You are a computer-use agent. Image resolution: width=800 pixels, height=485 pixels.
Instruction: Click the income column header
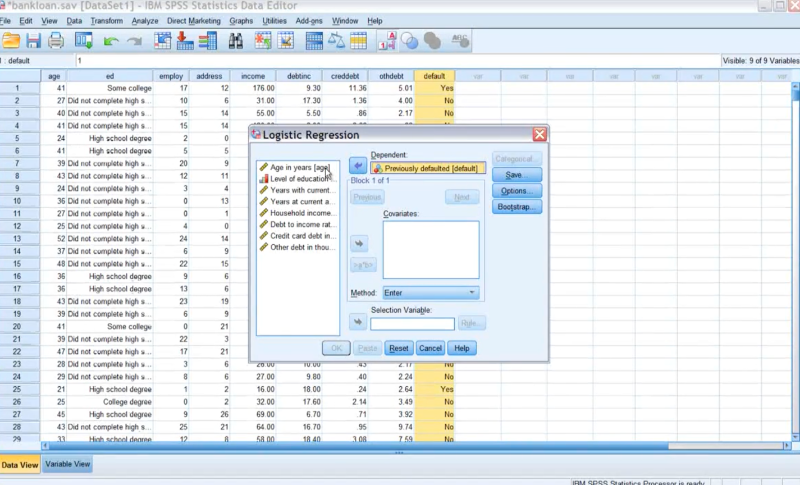253,76
